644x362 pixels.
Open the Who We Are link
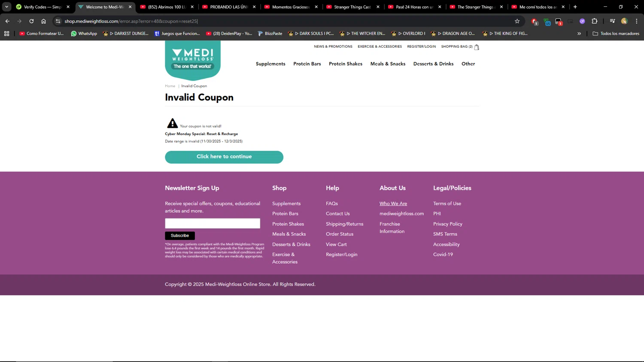[393, 204]
